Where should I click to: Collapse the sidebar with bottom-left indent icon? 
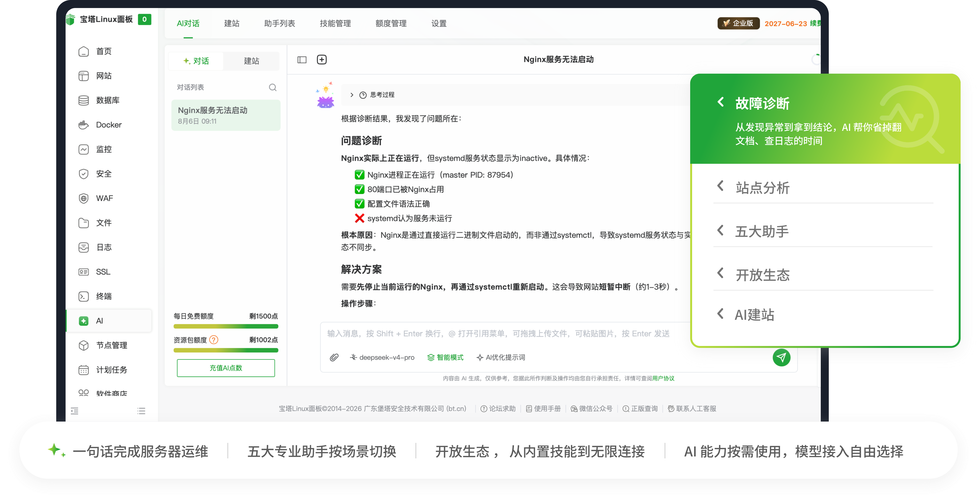click(x=75, y=411)
